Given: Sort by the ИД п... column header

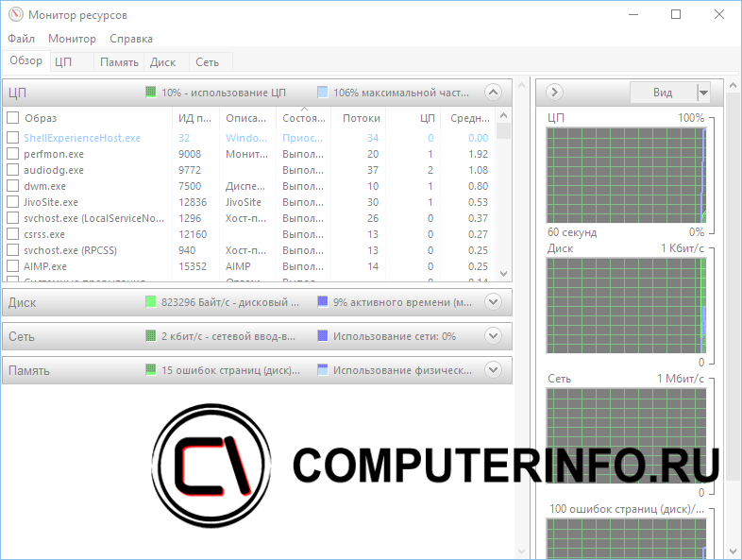Looking at the screenshot, I should coord(195,118).
